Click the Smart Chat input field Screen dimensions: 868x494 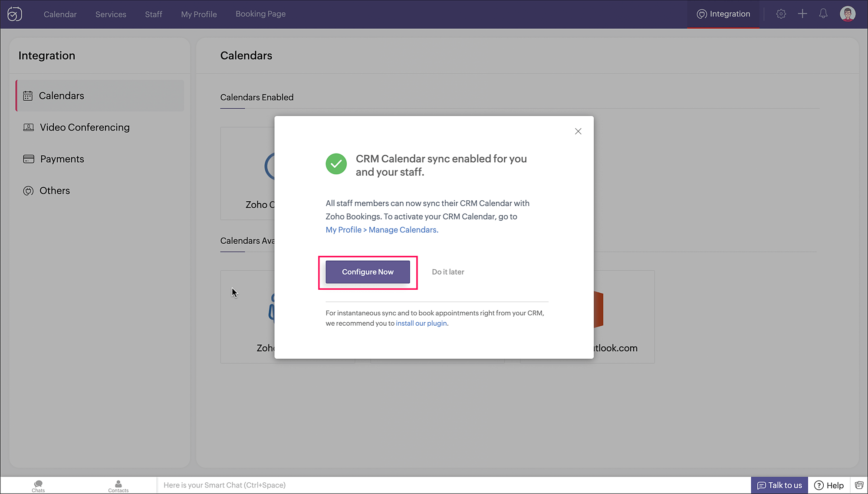pos(454,485)
